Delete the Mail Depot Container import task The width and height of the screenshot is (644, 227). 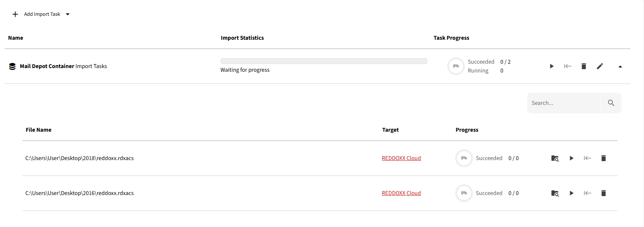tap(584, 66)
